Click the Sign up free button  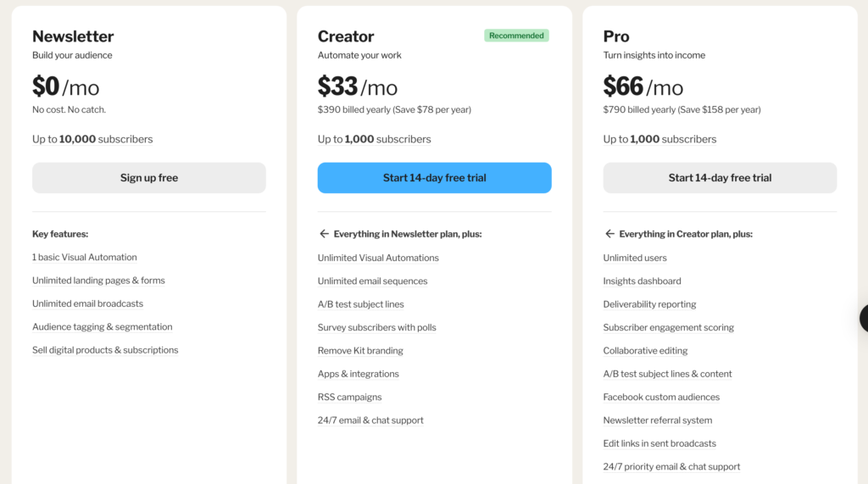tap(149, 178)
